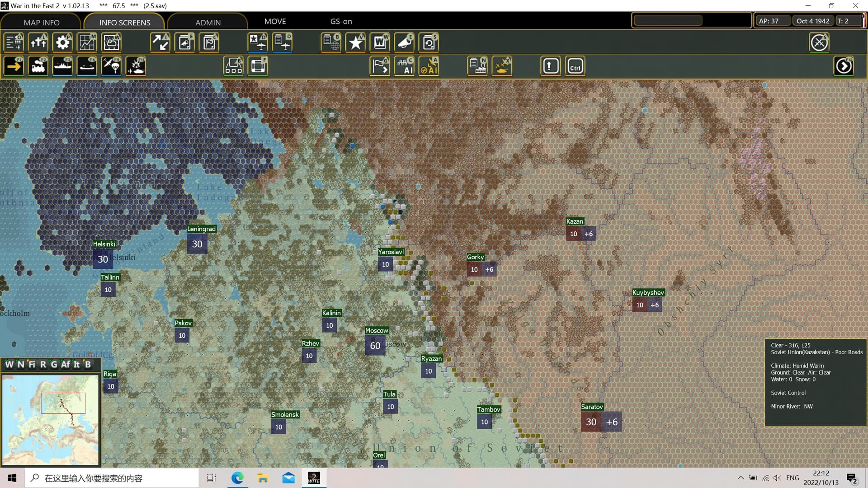The width and height of the screenshot is (868, 488).
Task: Open the victory star icon (V)
Action: pyautogui.click(x=356, y=42)
